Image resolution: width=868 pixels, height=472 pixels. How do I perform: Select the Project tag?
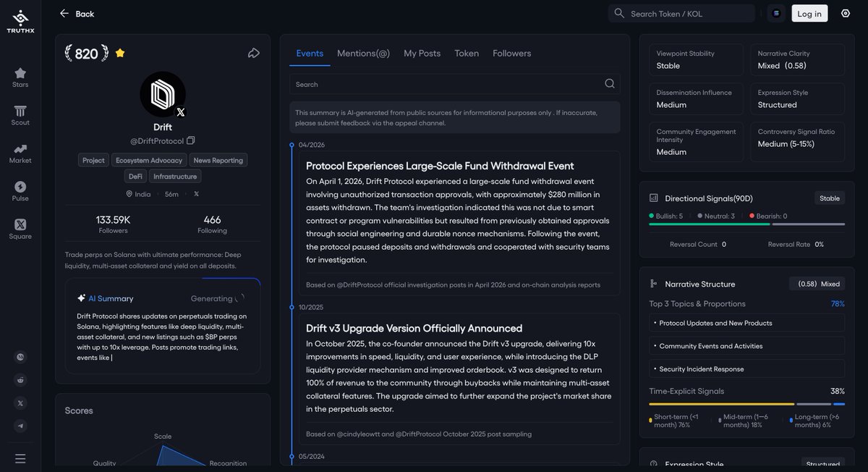(93, 160)
